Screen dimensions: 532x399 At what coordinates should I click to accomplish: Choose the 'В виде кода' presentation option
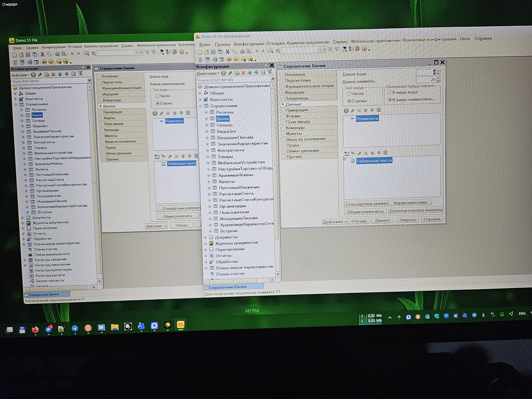[390, 92]
